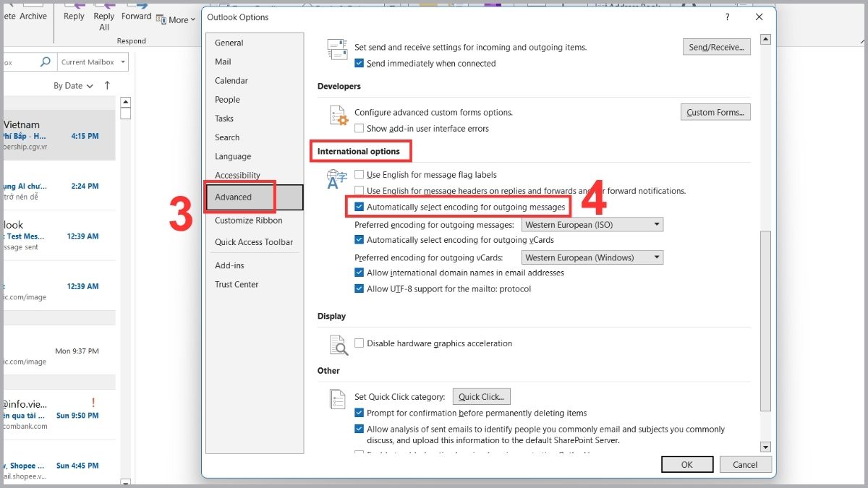Open the Sun 9:50 PM email

[58, 414]
